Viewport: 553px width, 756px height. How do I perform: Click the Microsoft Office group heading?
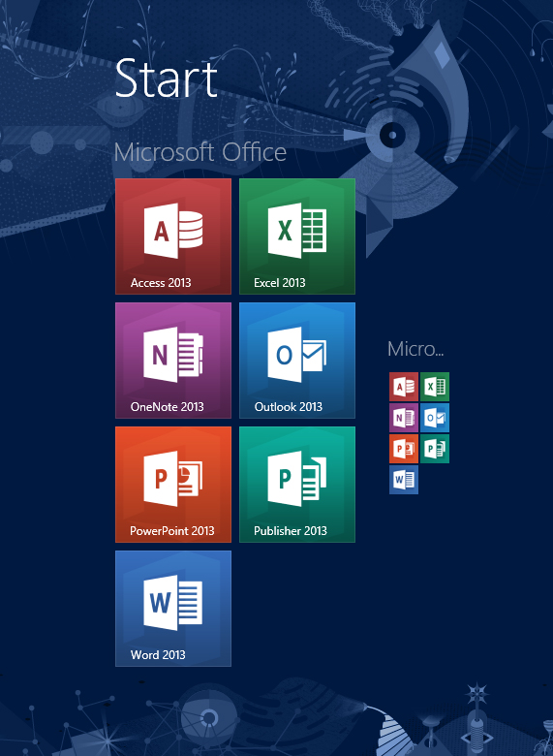click(x=200, y=152)
